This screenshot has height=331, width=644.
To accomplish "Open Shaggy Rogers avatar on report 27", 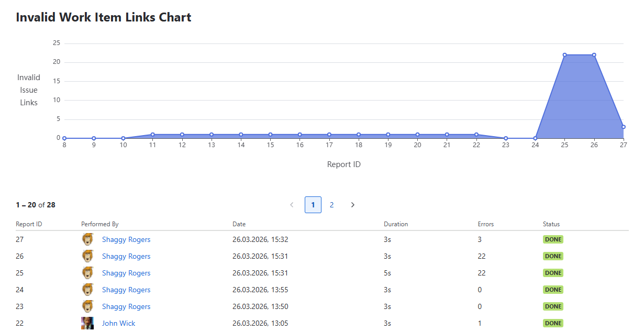I will 87,239.
